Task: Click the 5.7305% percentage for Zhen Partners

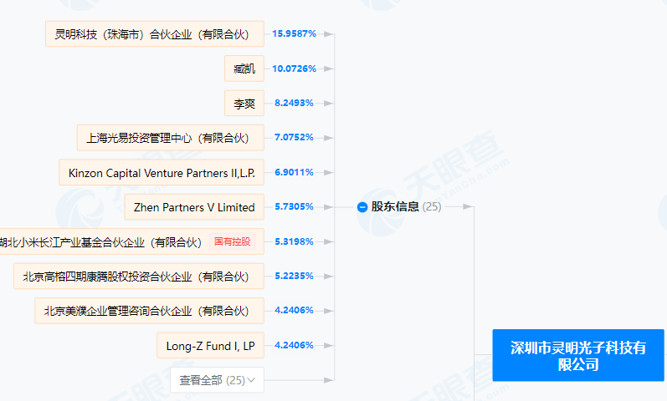Action: point(294,207)
